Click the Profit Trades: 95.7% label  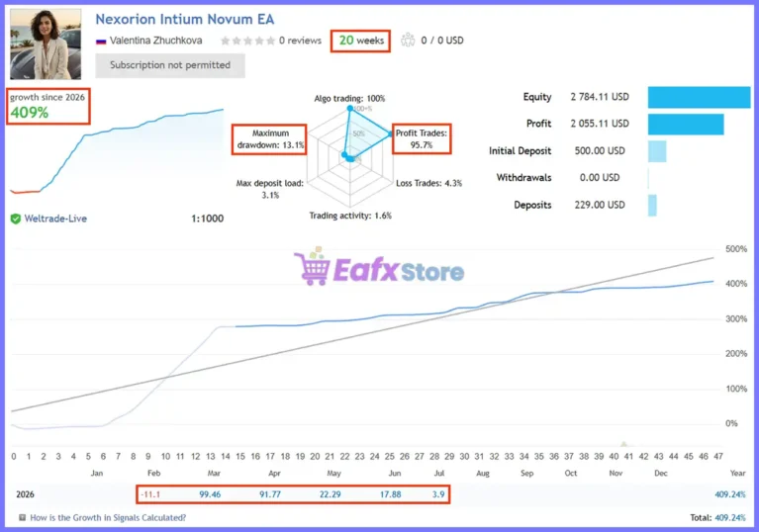[x=422, y=139]
